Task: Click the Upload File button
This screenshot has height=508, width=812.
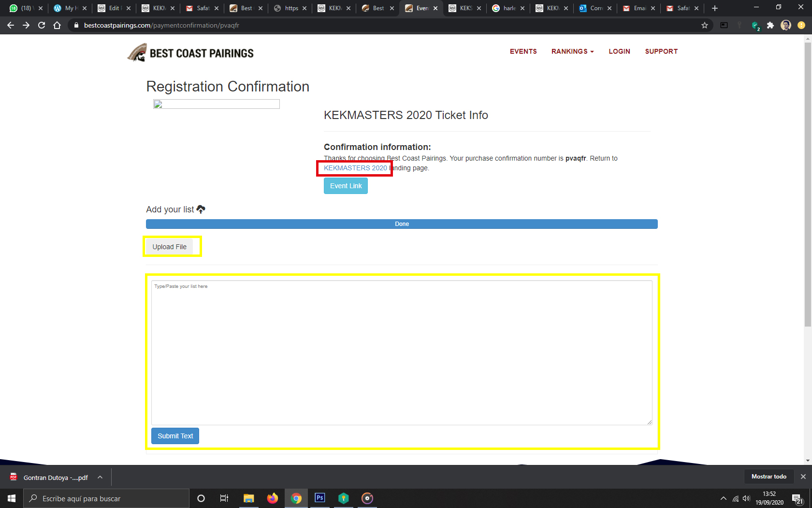Action: [x=169, y=247]
